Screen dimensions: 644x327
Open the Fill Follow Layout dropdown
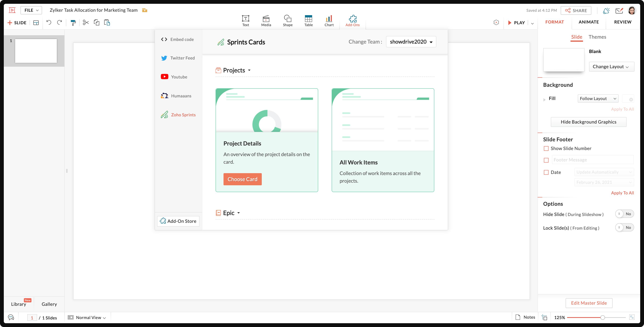pyautogui.click(x=598, y=99)
